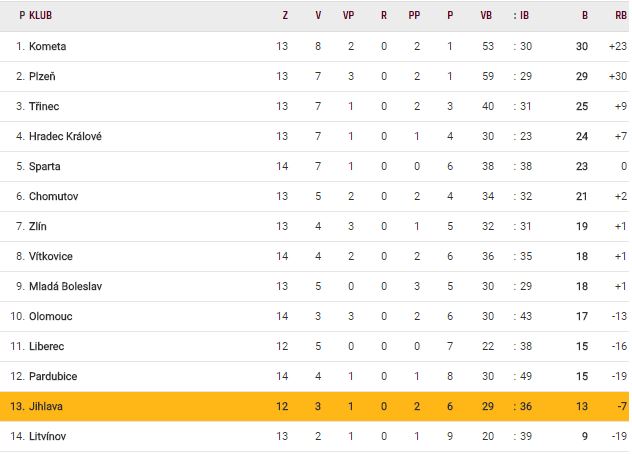Sort by the KLUB column header
Screen dimensions: 632x454
pyautogui.click(x=41, y=15)
